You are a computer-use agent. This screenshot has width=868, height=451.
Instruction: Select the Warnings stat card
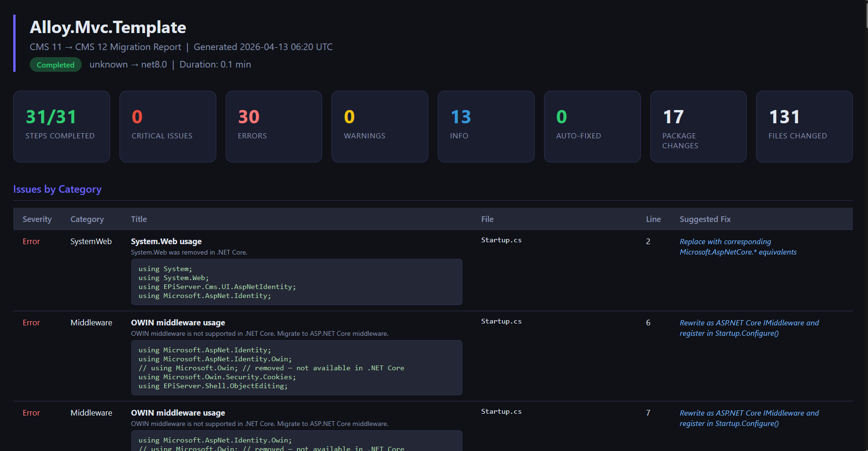[380, 126]
